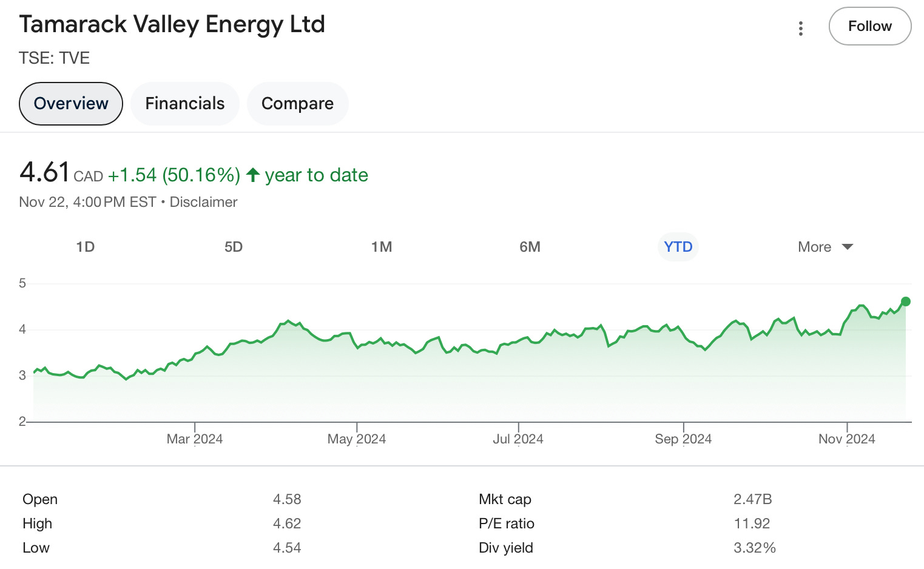Click the 4.61 stock price
The image size is (924, 569).
[x=44, y=172]
